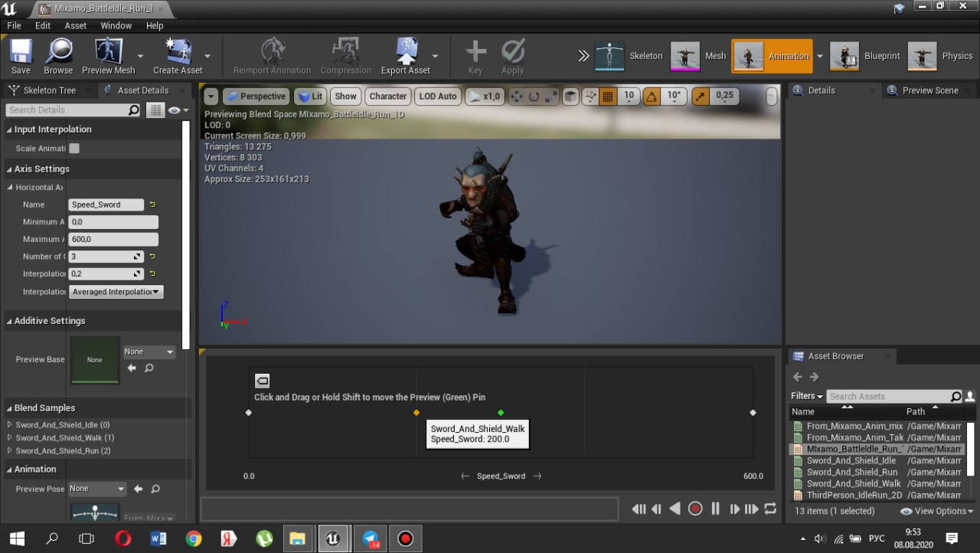Click the Key toolbar icon
This screenshot has height=553, width=980.
[475, 57]
